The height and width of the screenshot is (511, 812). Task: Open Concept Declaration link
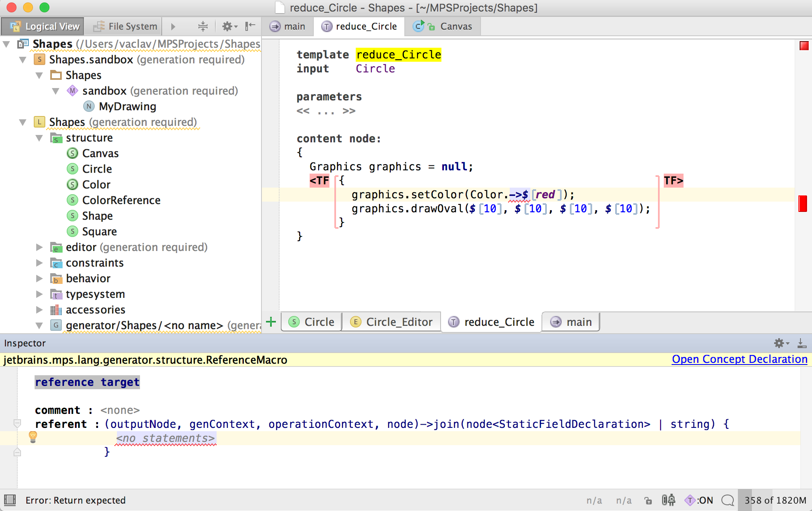(x=740, y=359)
